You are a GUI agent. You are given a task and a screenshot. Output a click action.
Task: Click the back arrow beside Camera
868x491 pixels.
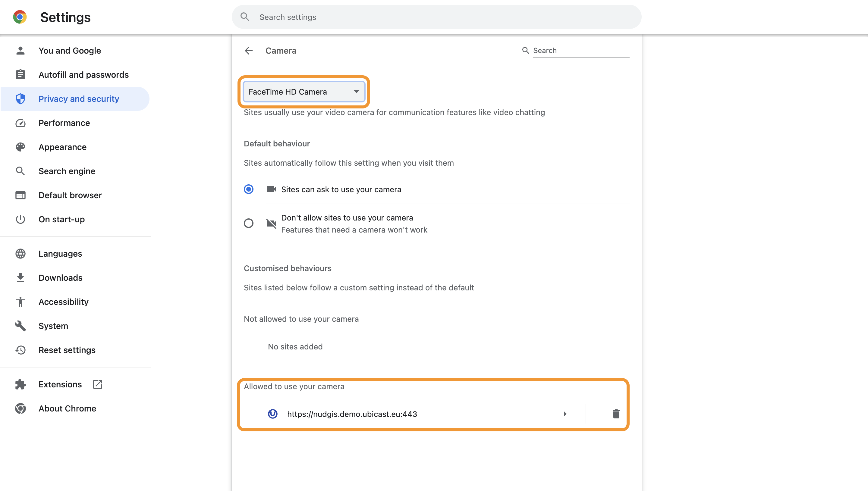coord(249,51)
